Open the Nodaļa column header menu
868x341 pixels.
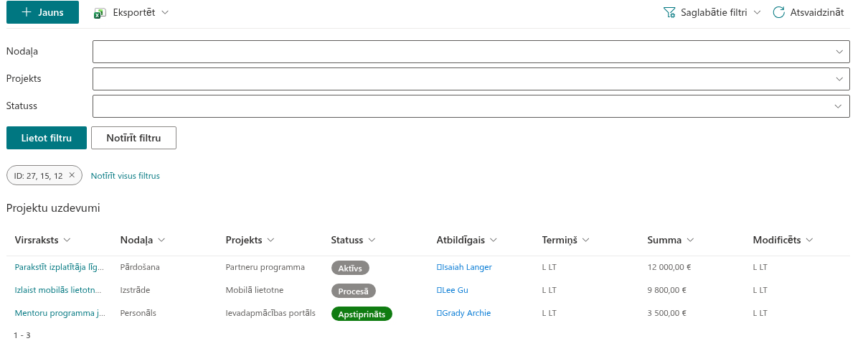pyautogui.click(x=143, y=240)
